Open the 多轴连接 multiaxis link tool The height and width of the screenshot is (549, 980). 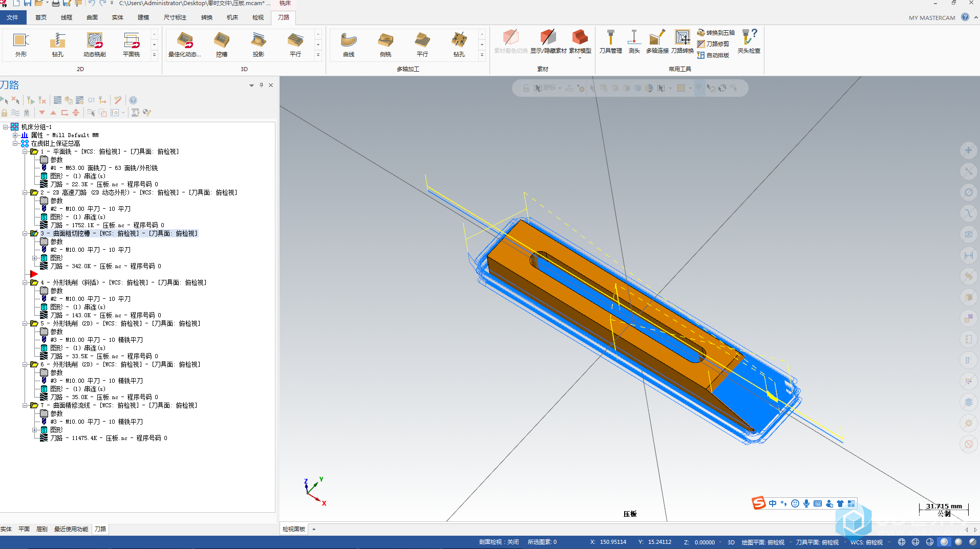coord(657,42)
